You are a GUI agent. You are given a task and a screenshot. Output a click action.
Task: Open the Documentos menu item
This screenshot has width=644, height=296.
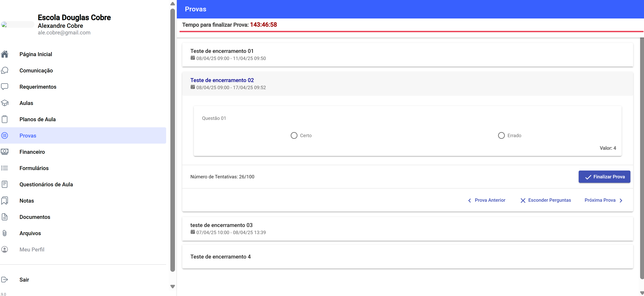(x=35, y=217)
